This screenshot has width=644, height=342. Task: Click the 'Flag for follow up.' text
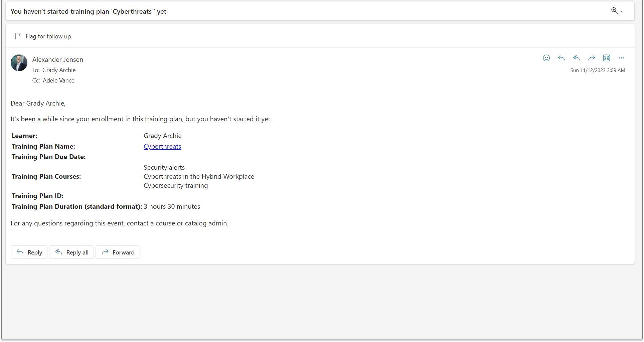[x=49, y=36]
